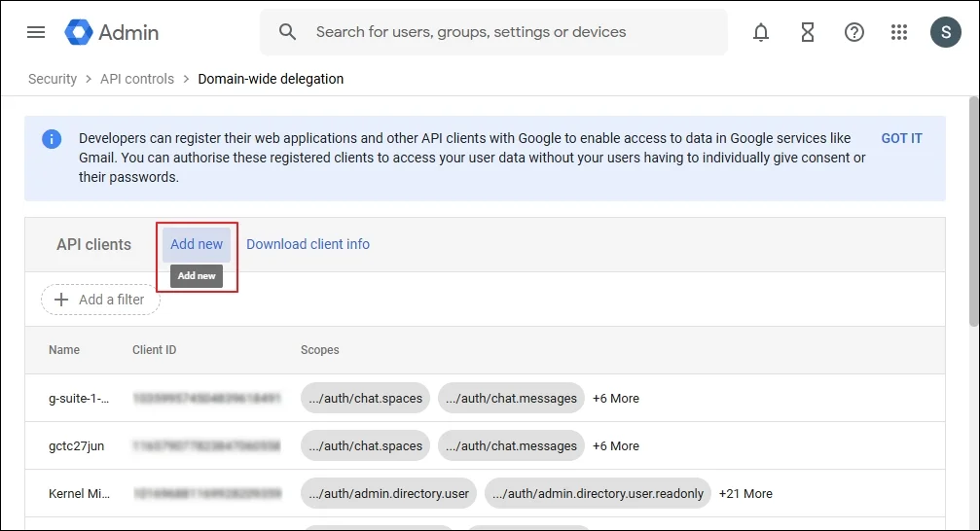Click the Scopes column header
Viewport: 980px width, 531px height.
pyautogui.click(x=320, y=350)
